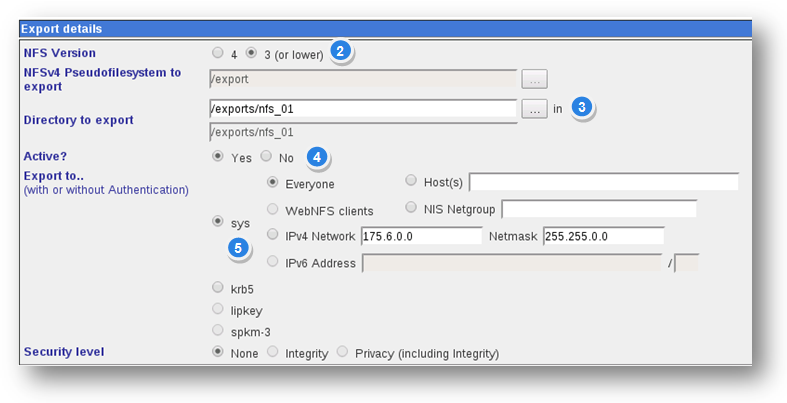Viewport: 787px width, 403px height.
Task: Select the WebNFS clients option
Action: point(272,210)
